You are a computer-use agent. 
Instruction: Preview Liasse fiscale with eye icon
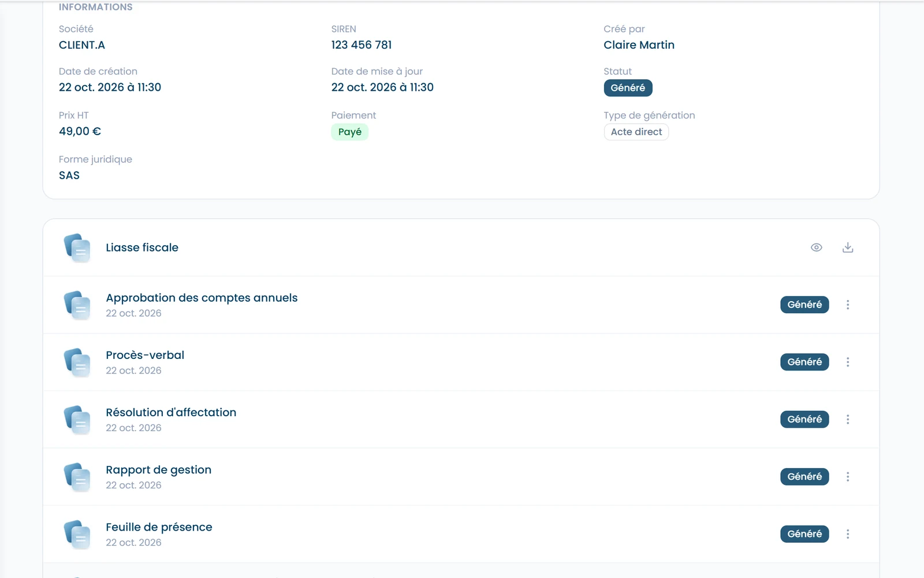pos(816,247)
